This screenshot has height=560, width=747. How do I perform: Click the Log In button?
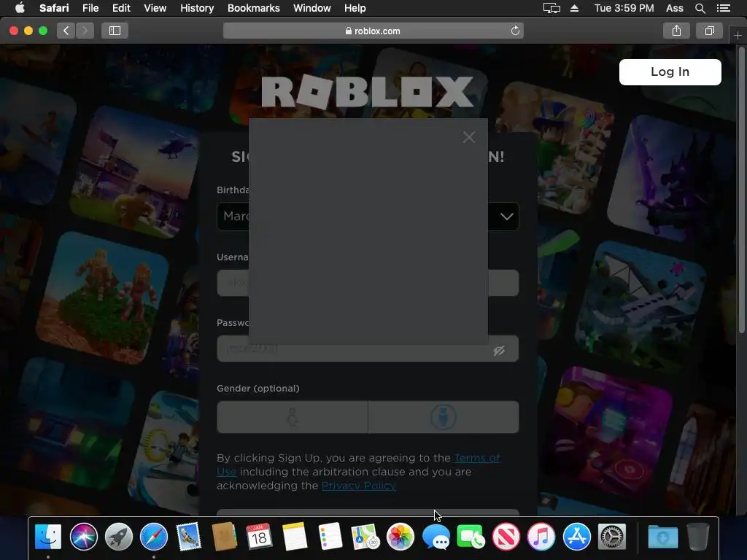[x=670, y=72]
